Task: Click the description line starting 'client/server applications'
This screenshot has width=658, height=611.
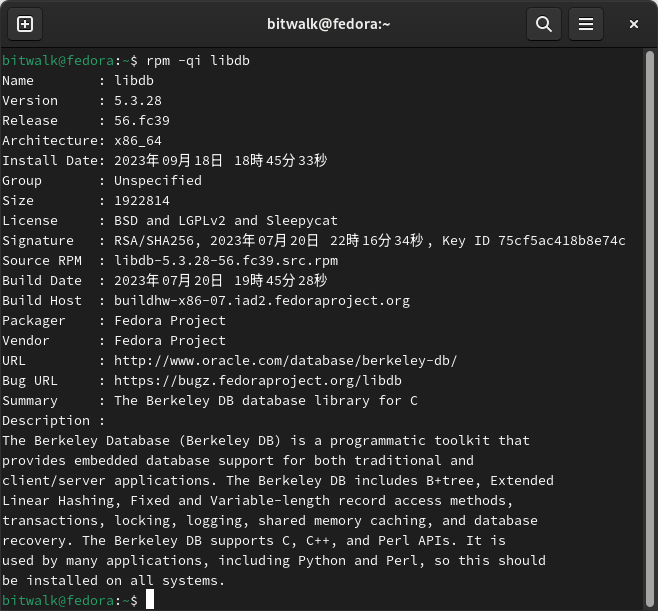Action: pos(278,481)
